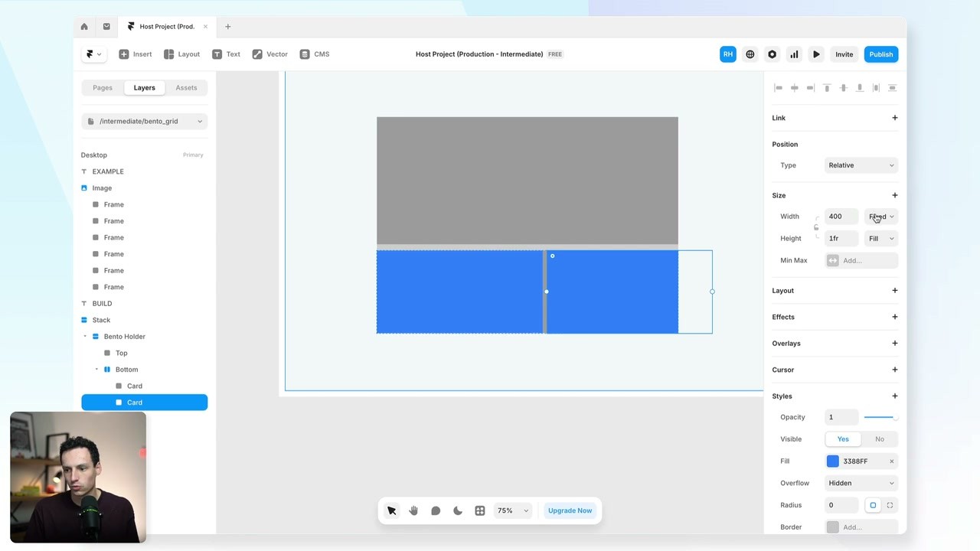Open Position Type Relative dropdown
980x551 pixels.
click(x=861, y=165)
